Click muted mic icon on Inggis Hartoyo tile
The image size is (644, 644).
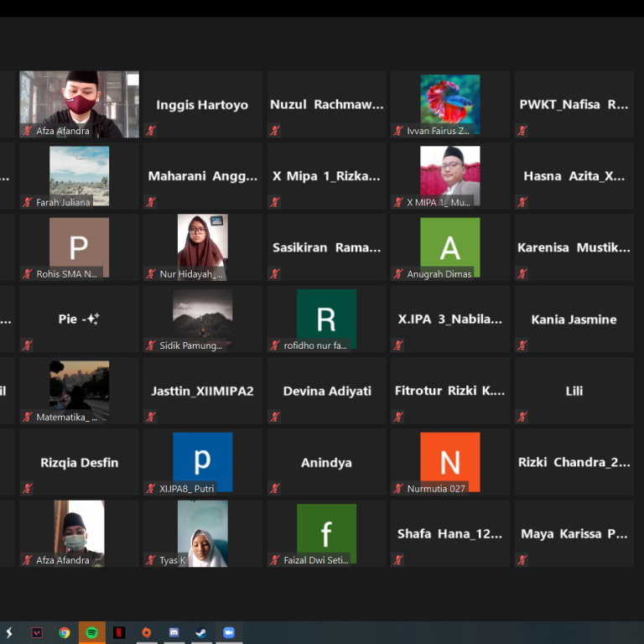(151, 131)
